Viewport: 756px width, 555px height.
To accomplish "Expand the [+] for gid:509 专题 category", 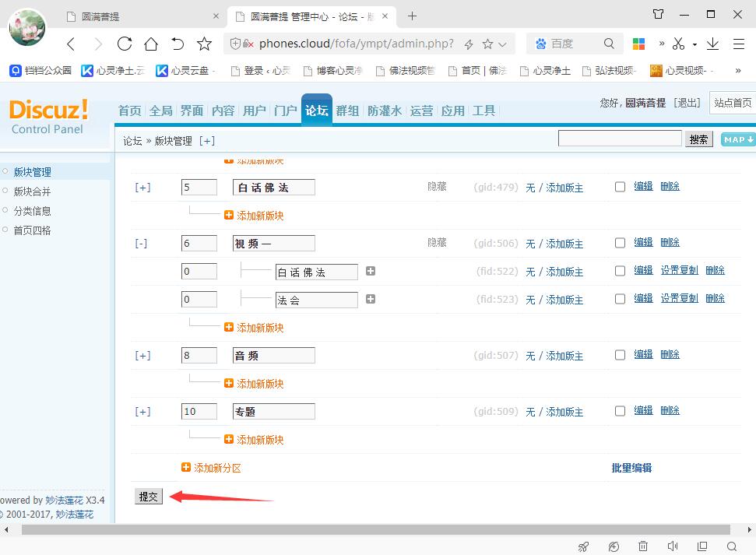I will [142, 411].
